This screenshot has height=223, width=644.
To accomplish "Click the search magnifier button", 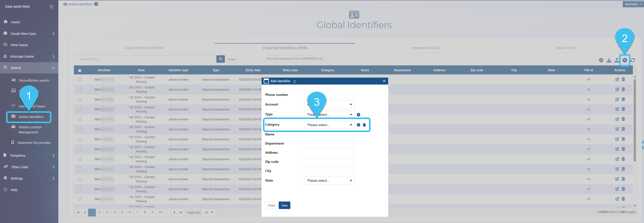I will 220,59.
